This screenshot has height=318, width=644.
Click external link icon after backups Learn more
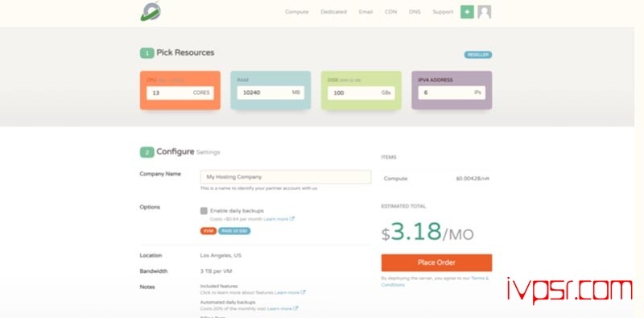pyautogui.click(x=292, y=219)
